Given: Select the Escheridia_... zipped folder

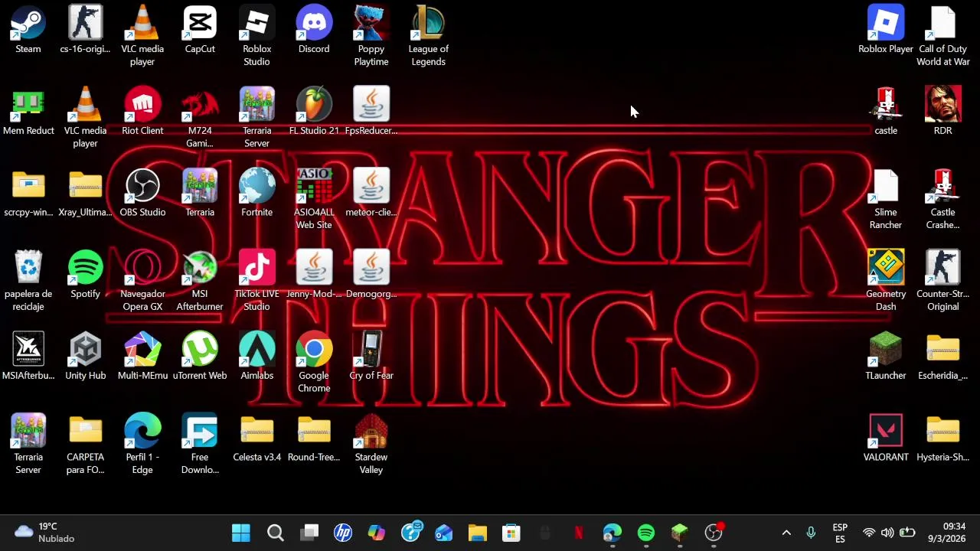Looking at the screenshot, I should (x=943, y=357).
